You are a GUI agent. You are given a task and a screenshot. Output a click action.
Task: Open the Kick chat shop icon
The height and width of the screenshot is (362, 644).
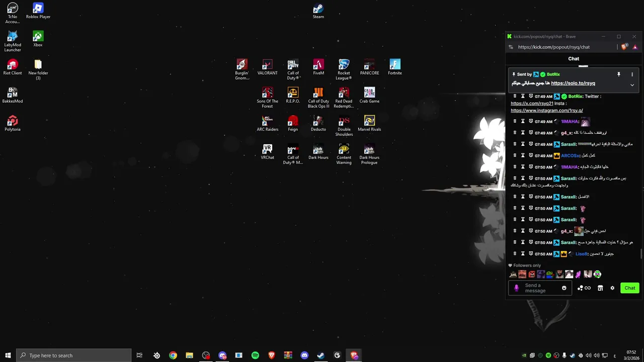tap(600, 288)
